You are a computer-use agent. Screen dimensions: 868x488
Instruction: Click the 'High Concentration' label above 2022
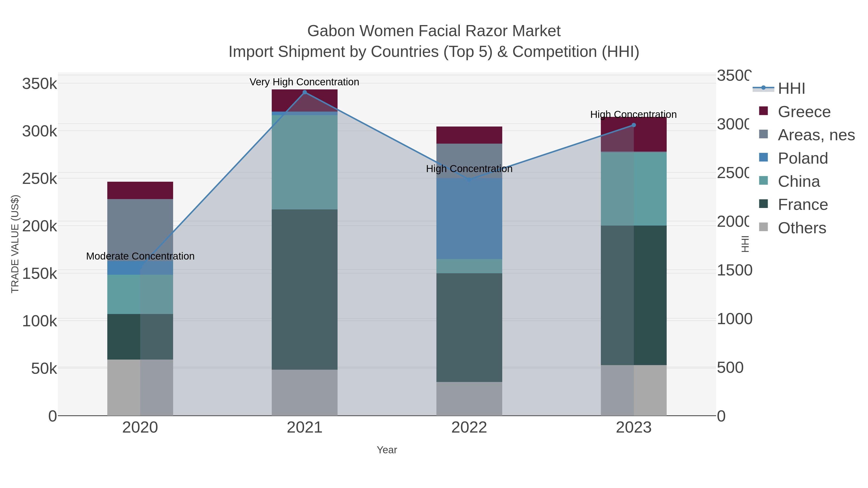[469, 169]
